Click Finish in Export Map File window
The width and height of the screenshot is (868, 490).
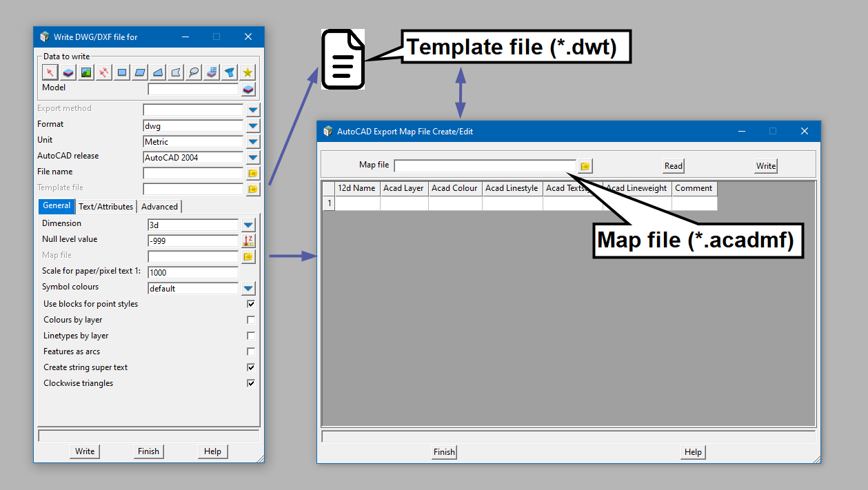[x=444, y=452]
